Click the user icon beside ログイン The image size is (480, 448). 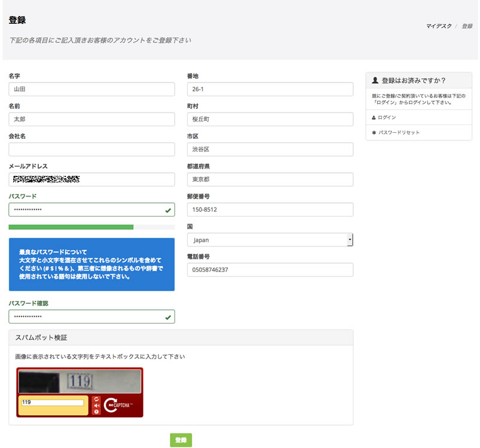pos(374,118)
